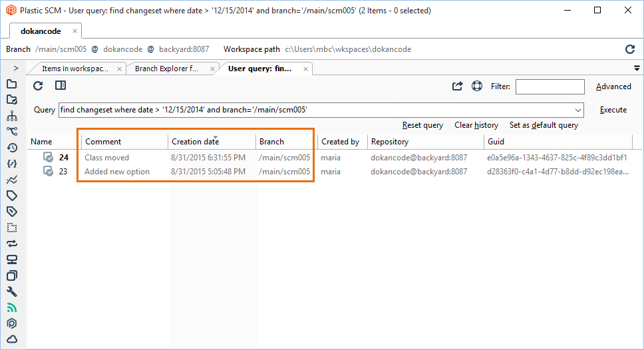Toggle the details side panel icon
Image resolution: width=644 pixels, height=350 pixels.
[x=61, y=86]
